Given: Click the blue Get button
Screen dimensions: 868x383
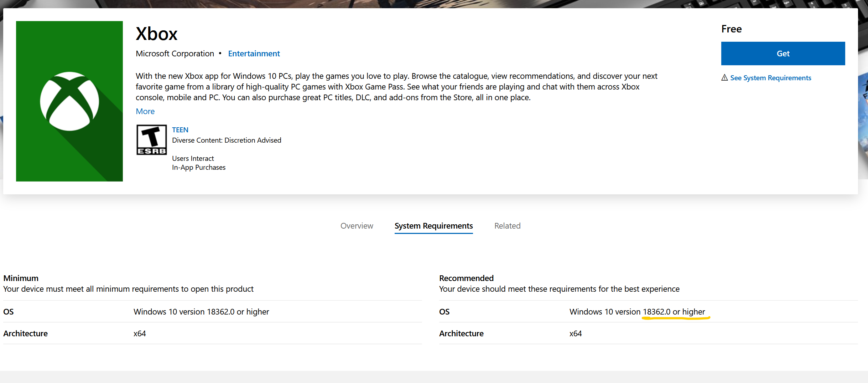Looking at the screenshot, I should tap(783, 53).
